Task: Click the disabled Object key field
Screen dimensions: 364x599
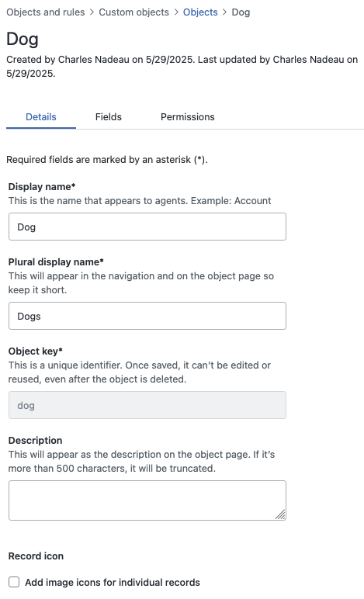Action: (147, 405)
